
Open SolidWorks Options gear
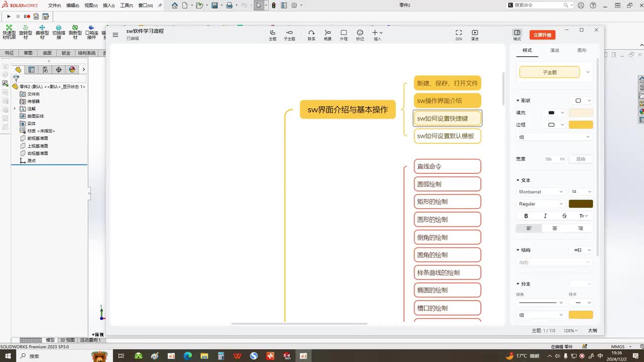pyautogui.click(x=294, y=6)
